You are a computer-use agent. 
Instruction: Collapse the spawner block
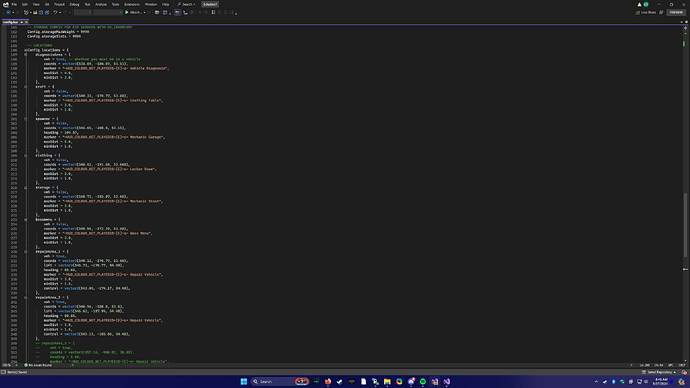pos(26,119)
